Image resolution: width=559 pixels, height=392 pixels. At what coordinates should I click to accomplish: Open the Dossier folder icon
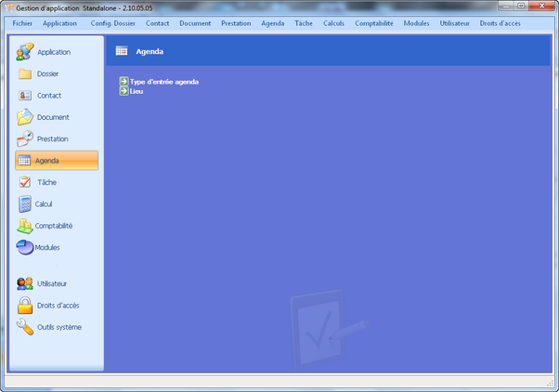tap(25, 73)
